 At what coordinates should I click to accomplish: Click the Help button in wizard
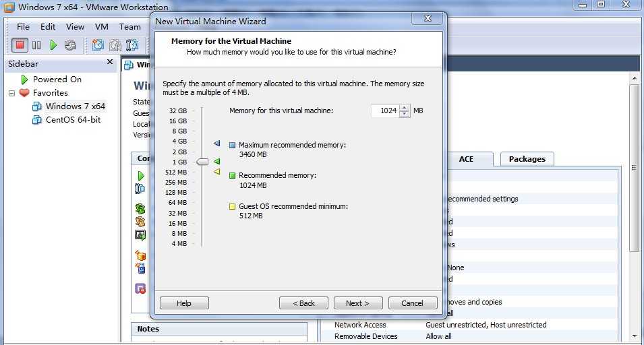point(184,303)
